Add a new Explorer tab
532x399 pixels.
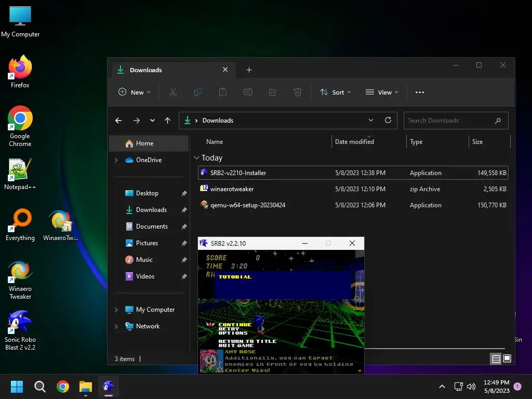(x=249, y=70)
